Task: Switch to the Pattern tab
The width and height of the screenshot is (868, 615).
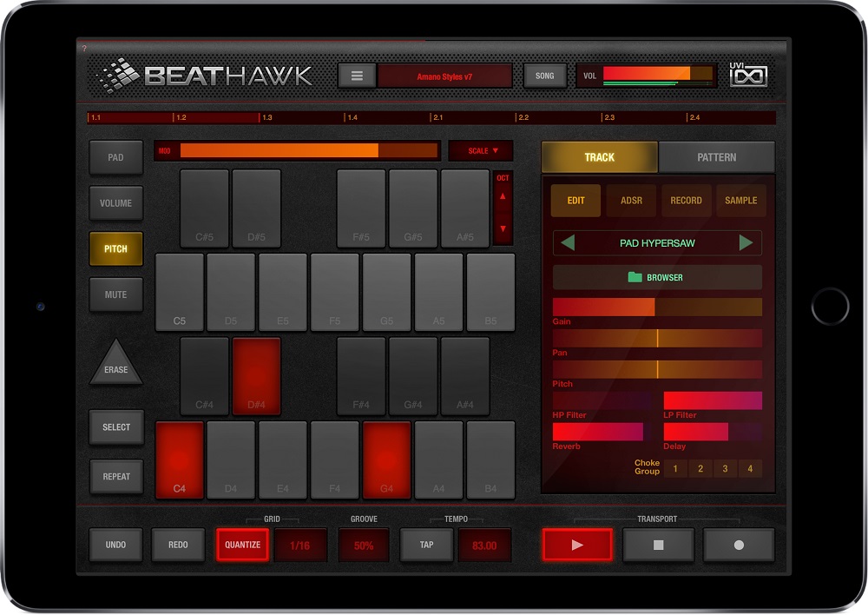Action: pyautogui.click(x=716, y=157)
